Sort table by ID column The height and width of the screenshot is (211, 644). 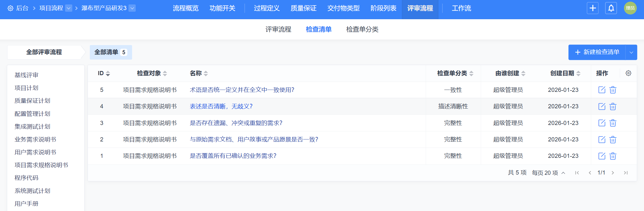[x=104, y=73]
